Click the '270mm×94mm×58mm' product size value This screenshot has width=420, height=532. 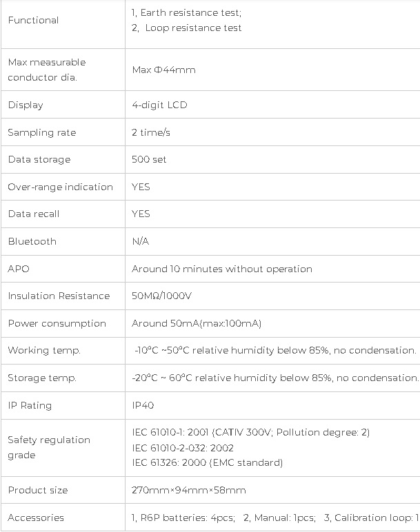tap(188, 490)
